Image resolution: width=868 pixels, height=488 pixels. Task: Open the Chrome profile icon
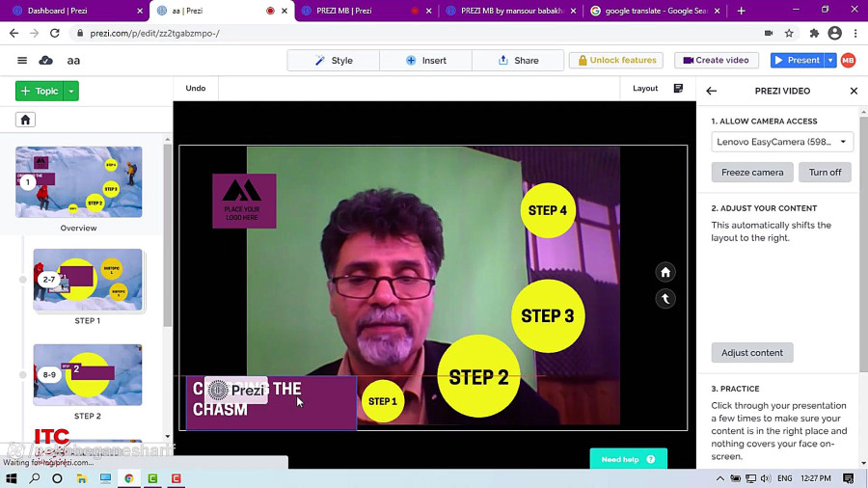click(835, 33)
